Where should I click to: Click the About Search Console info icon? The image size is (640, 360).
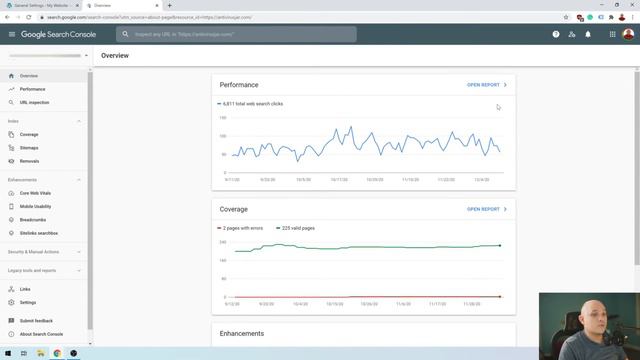point(11,334)
